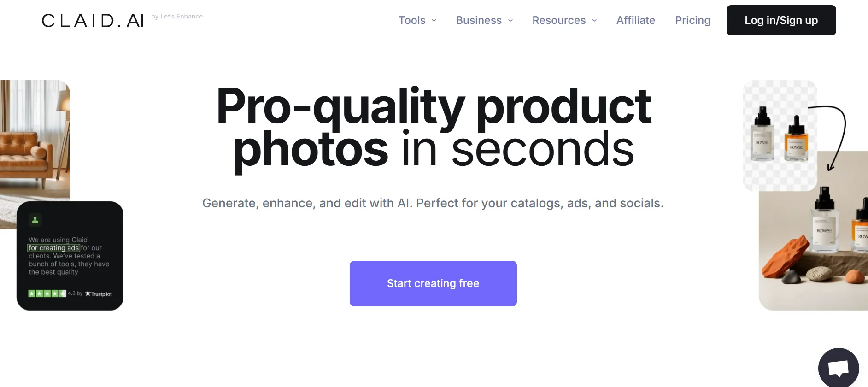Click the highlighted 'for creating ads' text
This screenshot has height=387, width=868.
pos(54,248)
